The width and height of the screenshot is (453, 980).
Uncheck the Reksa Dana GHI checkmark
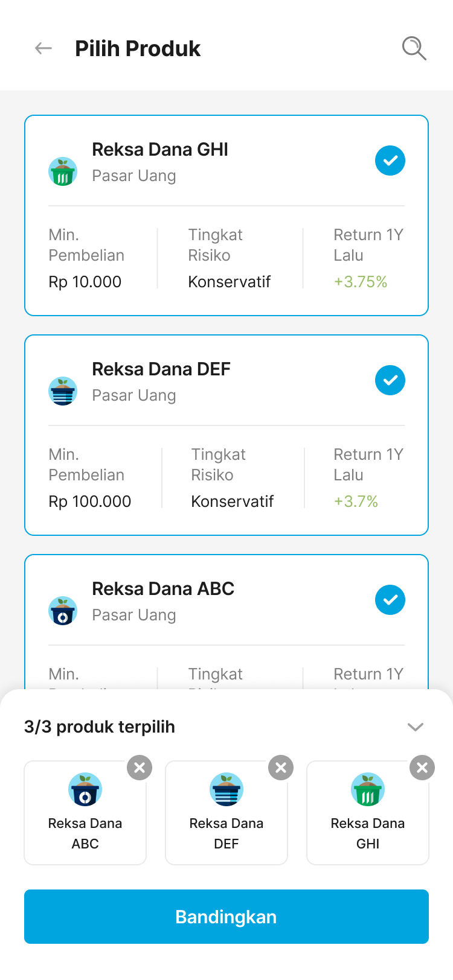[390, 161]
